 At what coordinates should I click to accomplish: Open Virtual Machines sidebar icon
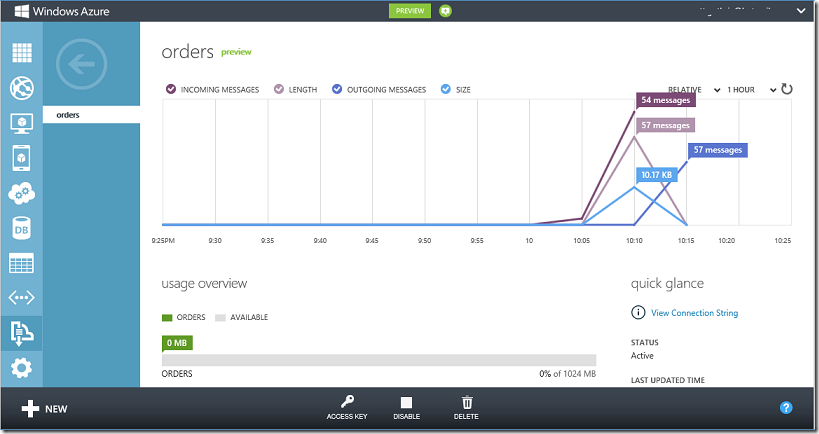21,123
